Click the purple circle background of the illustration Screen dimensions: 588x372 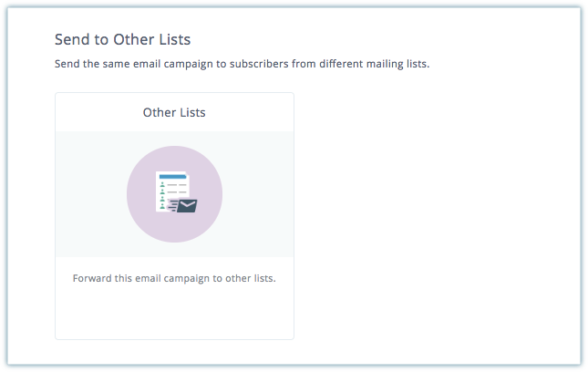[146, 214]
